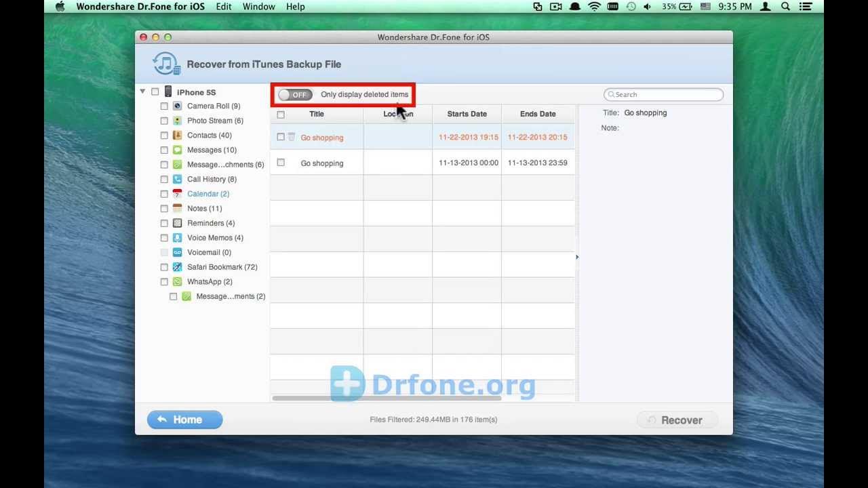Screen dimensions: 868x488
Task: Check the deleted Go shopping row checkbox
Action: [281, 137]
